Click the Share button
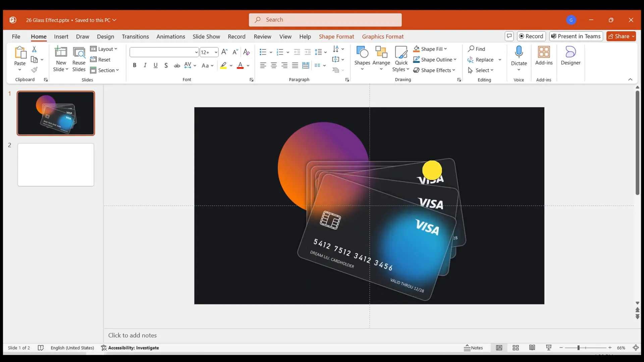The width and height of the screenshot is (644, 362). [621, 36]
